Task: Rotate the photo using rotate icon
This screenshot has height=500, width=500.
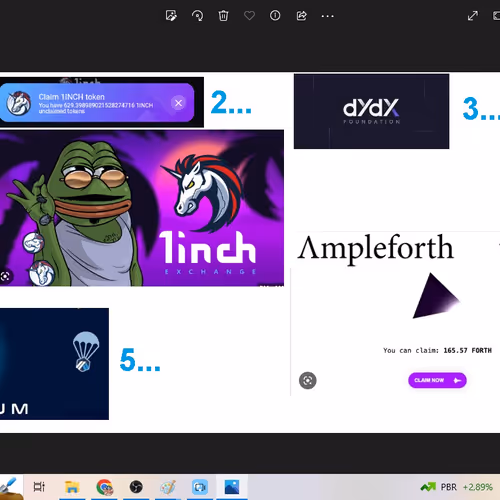Action: tap(197, 16)
